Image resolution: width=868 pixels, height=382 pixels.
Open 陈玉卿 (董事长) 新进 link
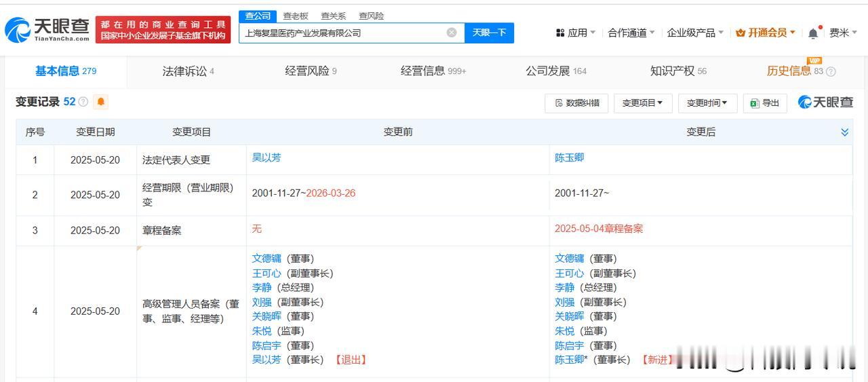click(570, 360)
